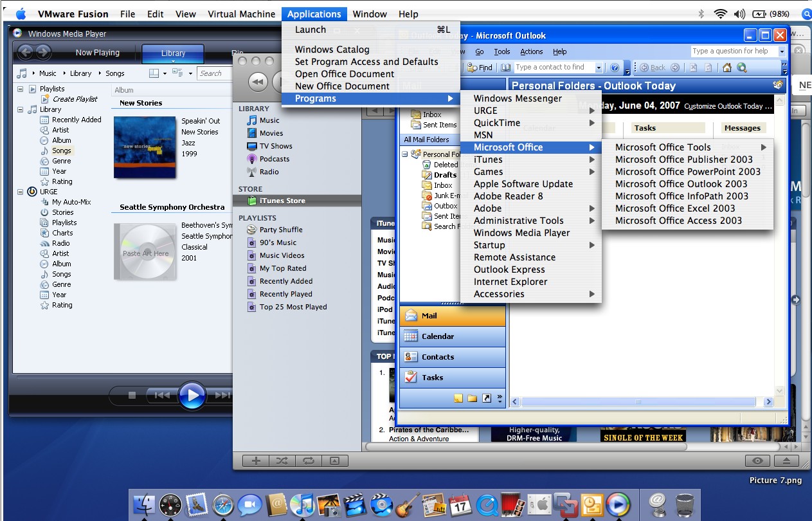This screenshot has height=521, width=812.
Task: Click Previous track button in Media Player
Action: 162,396
